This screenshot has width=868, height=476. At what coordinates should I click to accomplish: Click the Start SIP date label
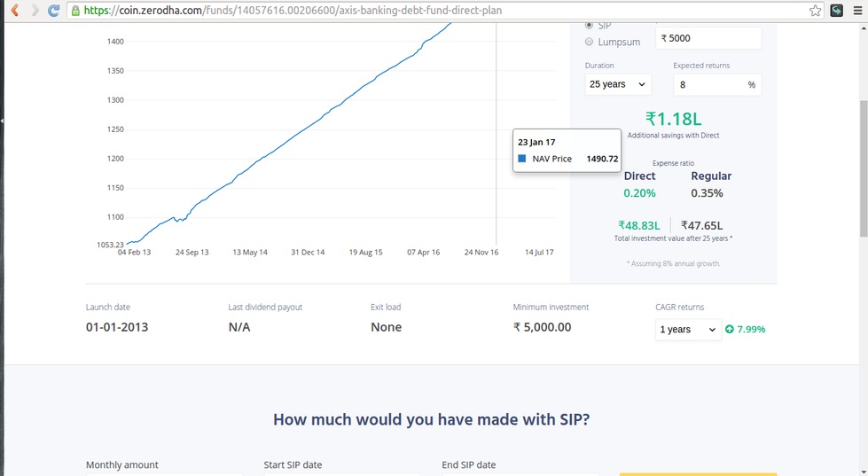[293, 465]
